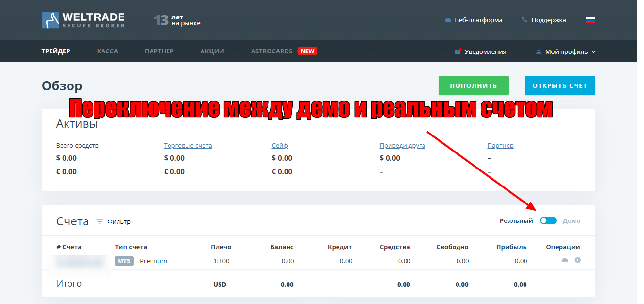The width and height of the screenshot is (644, 304).
Task: Open the Web platform cloud icon
Action: pos(448,20)
